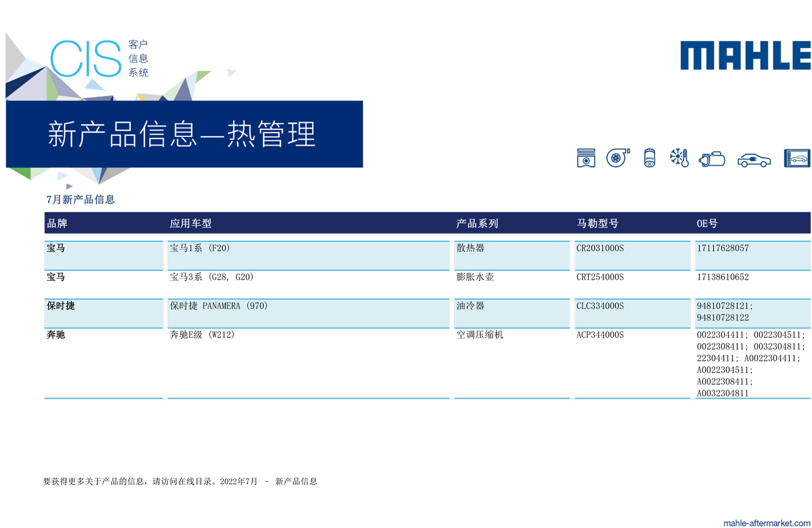This screenshot has height=528, width=812.
Task: Click the 新产品信息—热管理 title banner
Action: click(x=185, y=134)
